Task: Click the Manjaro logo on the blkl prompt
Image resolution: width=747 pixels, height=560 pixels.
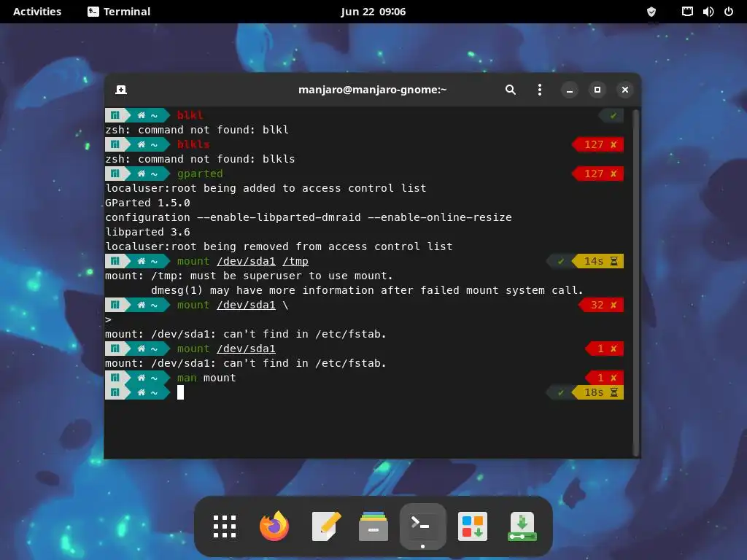Action: (115, 115)
